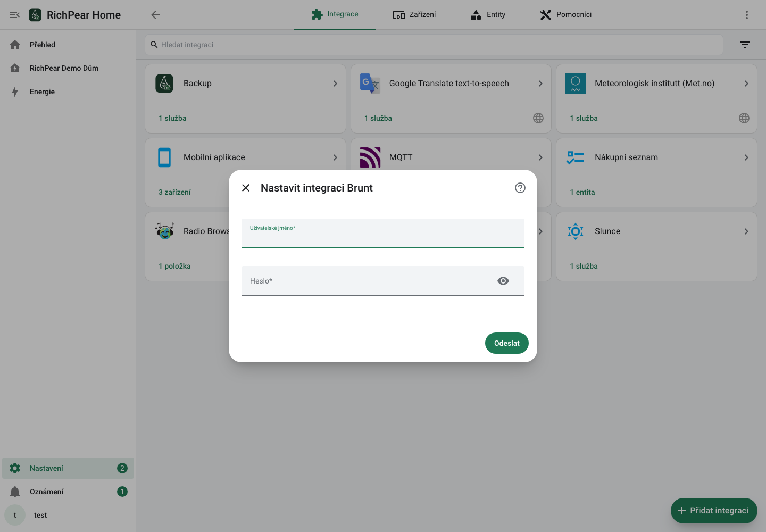This screenshot has height=532, width=766.
Task: Switch to the Entity tab
Action: click(488, 14)
